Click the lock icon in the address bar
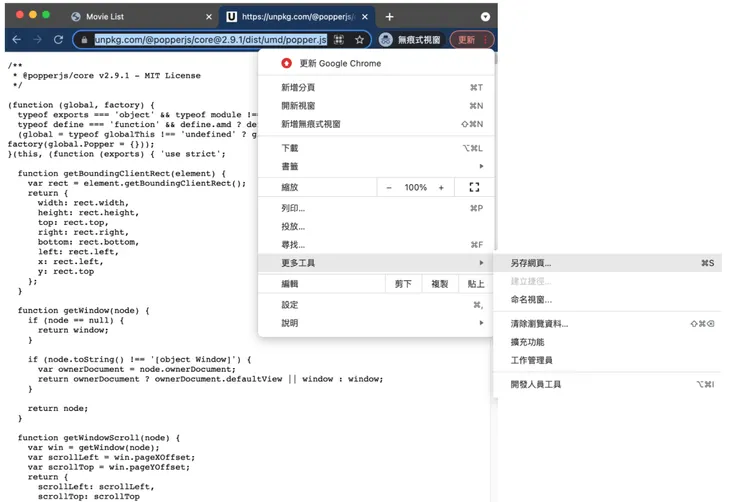The height and width of the screenshot is (502, 740). [84, 40]
